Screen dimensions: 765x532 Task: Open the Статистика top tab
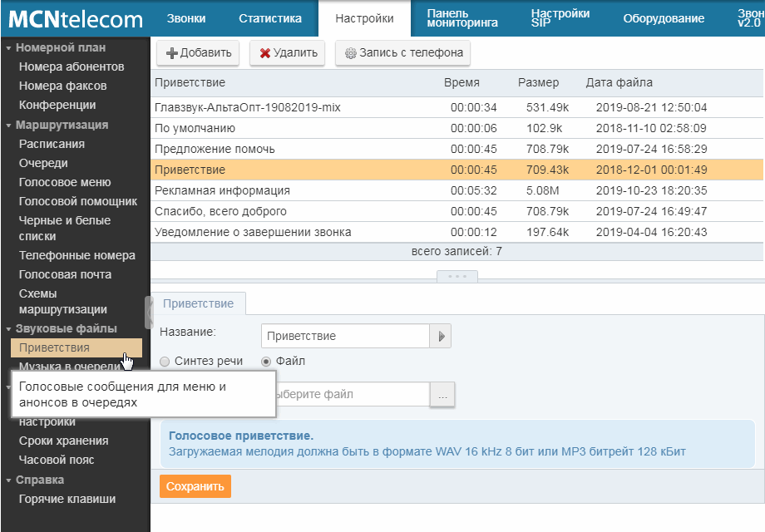(269, 18)
